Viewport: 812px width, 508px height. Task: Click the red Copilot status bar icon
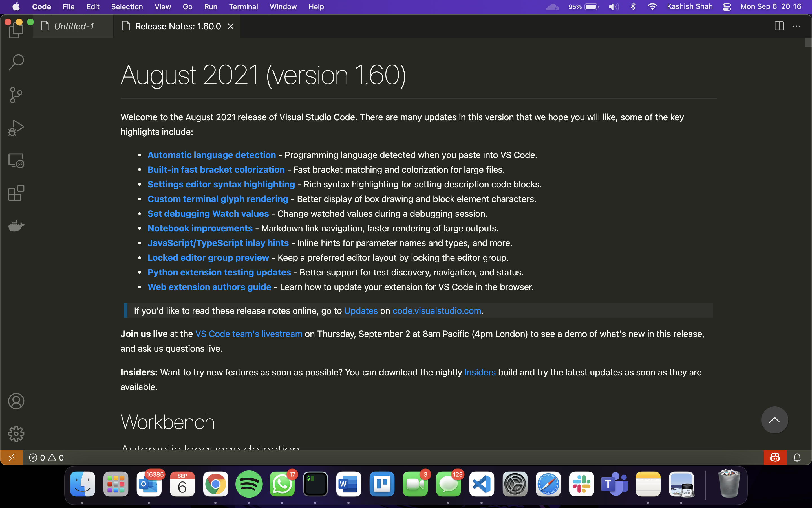point(775,457)
